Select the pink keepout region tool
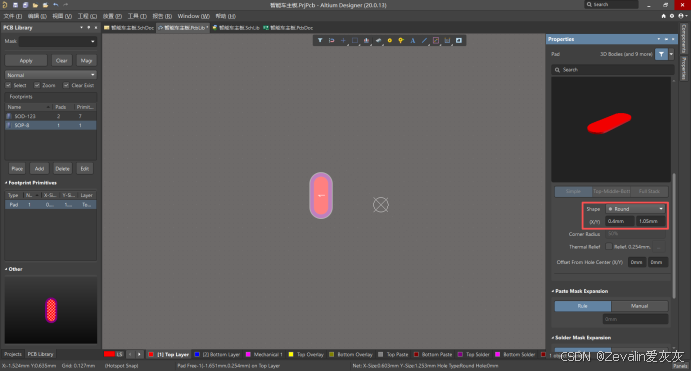The image size is (692, 371). [436, 40]
